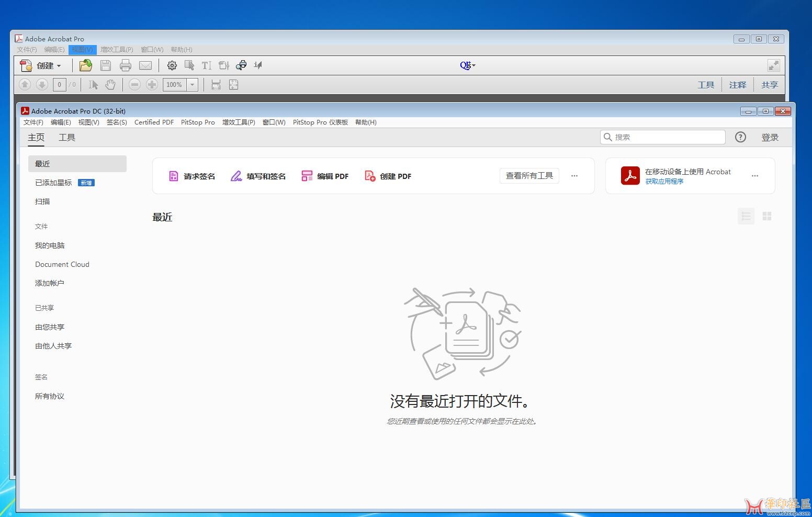The width and height of the screenshot is (812, 517).
Task: Click 编辑 PDF tool button
Action: coord(325,176)
